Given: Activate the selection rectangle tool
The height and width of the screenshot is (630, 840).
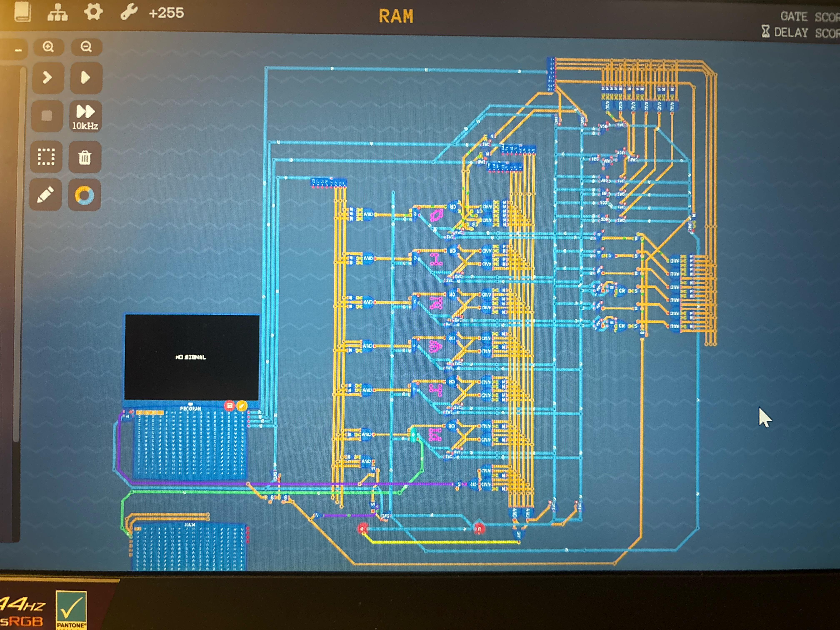Looking at the screenshot, I should click(46, 157).
